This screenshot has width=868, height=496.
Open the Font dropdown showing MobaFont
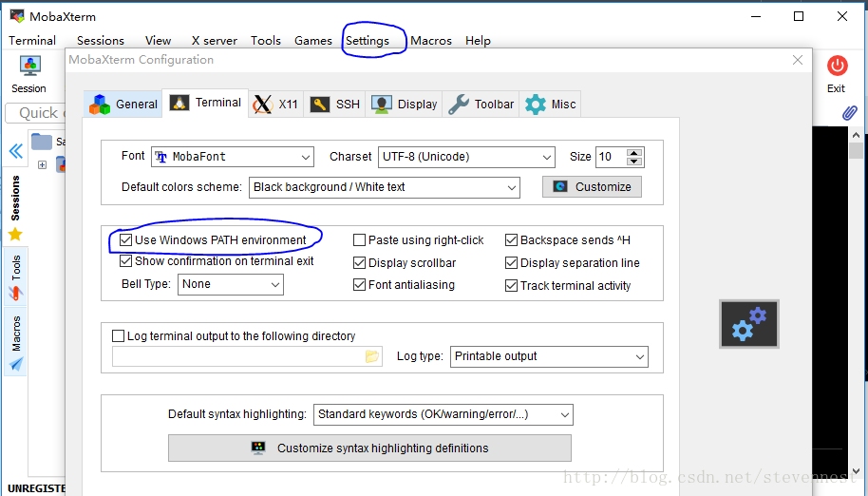tap(233, 157)
